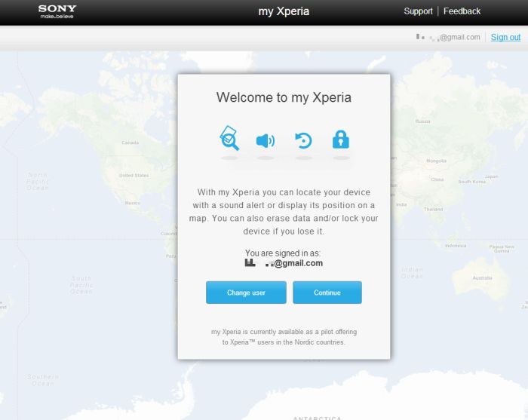The width and height of the screenshot is (528, 420).
Task: Click the user avatar beside header email
Action: pyautogui.click(x=419, y=37)
